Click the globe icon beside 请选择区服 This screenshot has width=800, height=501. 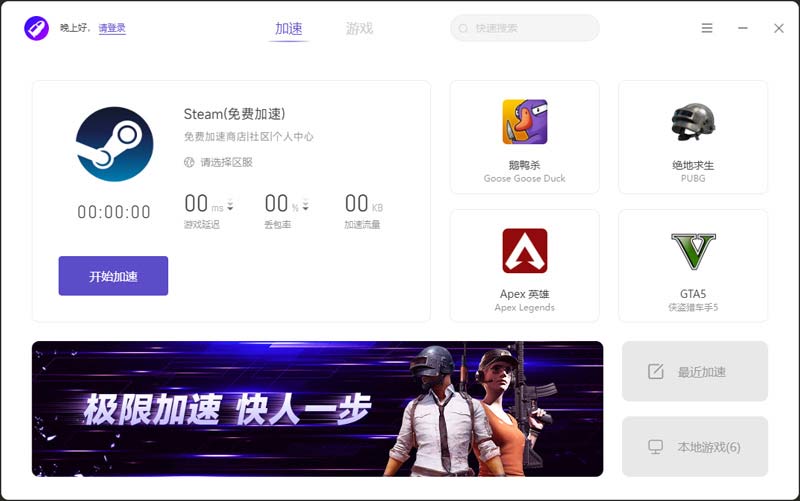189,162
